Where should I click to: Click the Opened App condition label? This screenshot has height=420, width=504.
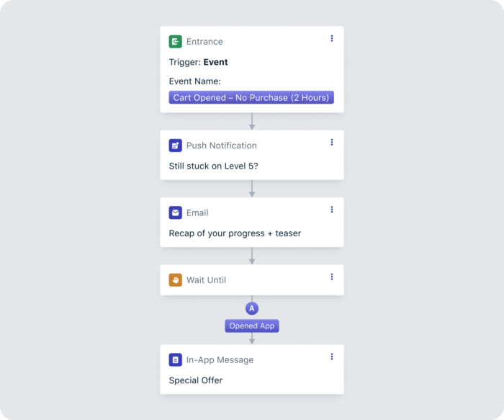[x=251, y=326]
